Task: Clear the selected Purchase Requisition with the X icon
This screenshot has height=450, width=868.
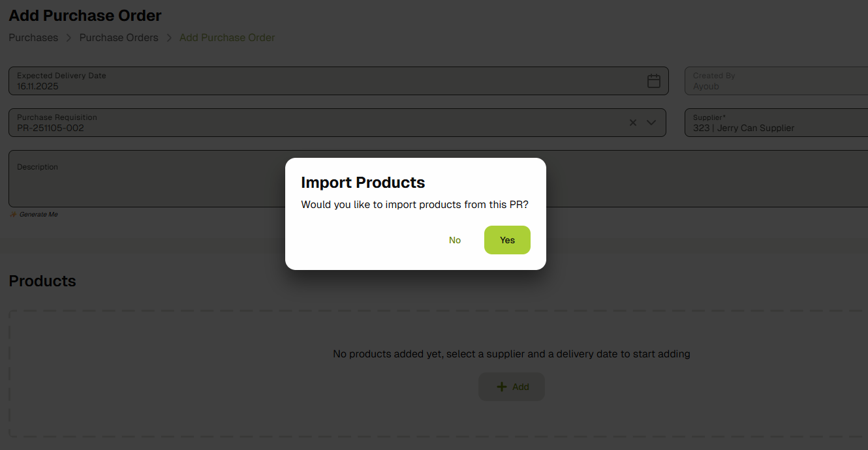Action: point(632,122)
